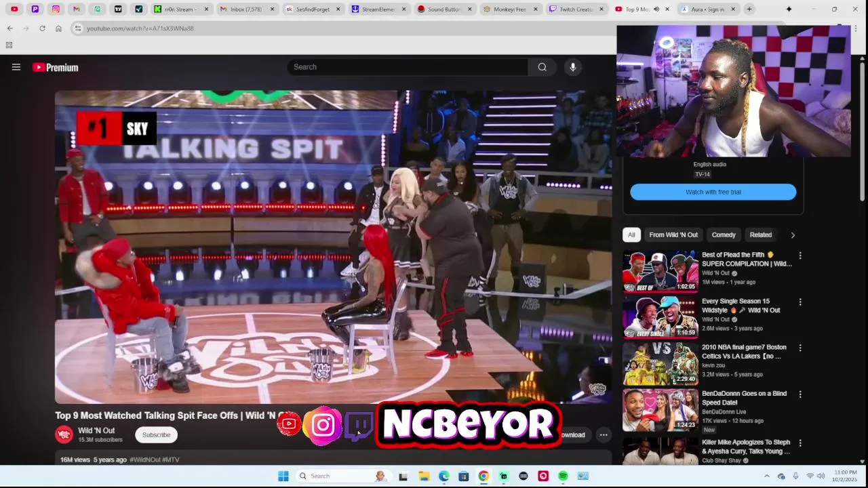Open Microsoft Edge from taskbar
The height and width of the screenshot is (488, 868).
(443, 476)
